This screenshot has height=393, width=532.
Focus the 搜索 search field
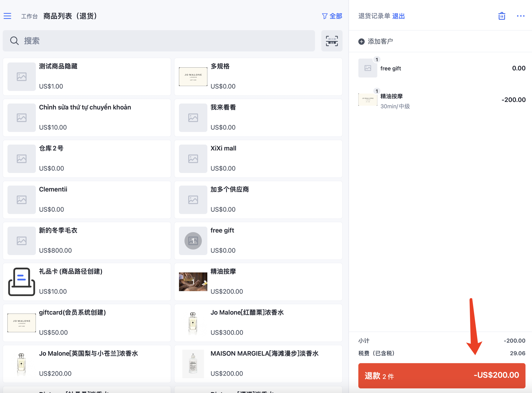(159, 41)
